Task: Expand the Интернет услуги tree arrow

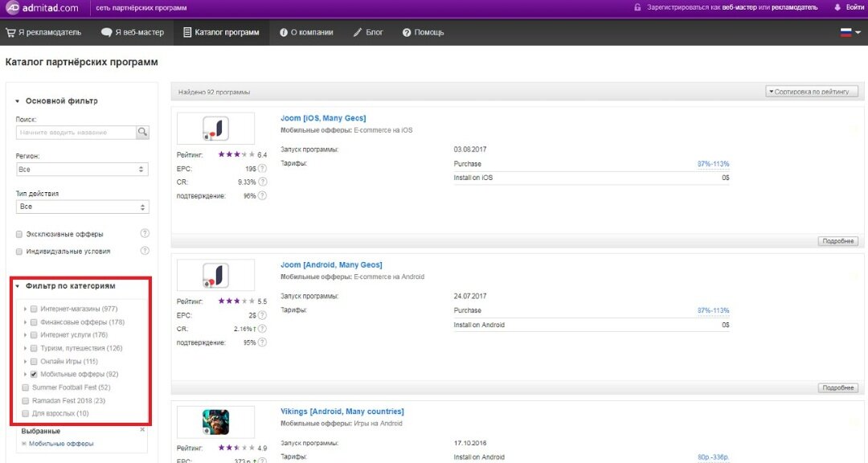Action: (x=25, y=335)
